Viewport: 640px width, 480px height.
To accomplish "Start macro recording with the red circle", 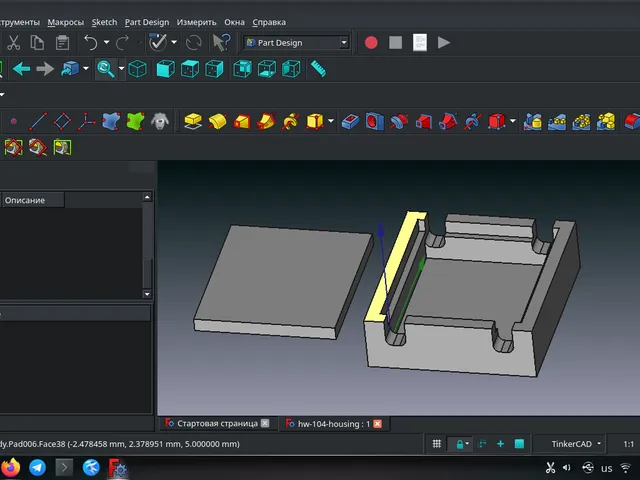I will (371, 42).
